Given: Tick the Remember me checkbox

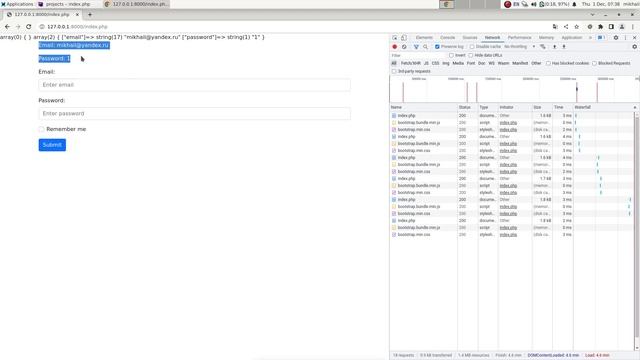Looking at the screenshot, I should point(41,129).
